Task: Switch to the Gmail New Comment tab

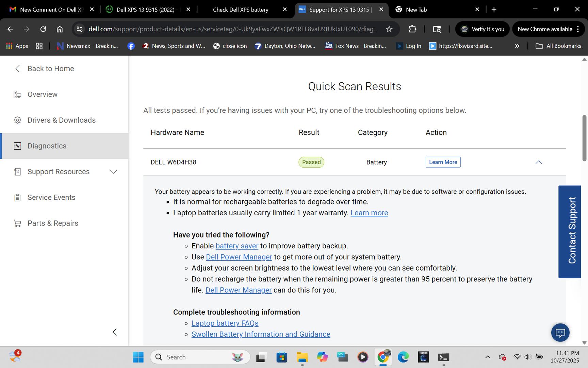Action: coord(51,10)
